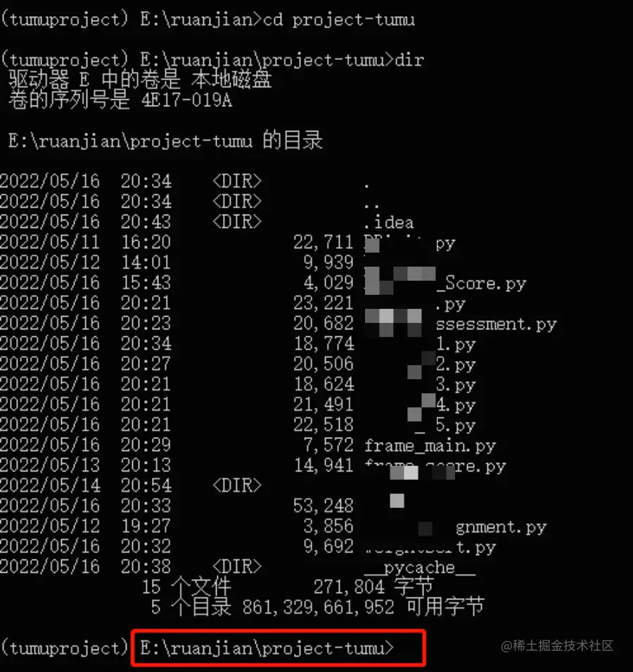Image resolution: width=633 pixels, height=672 pixels.
Task: Select the __pycache__ directory name
Action: point(420,568)
